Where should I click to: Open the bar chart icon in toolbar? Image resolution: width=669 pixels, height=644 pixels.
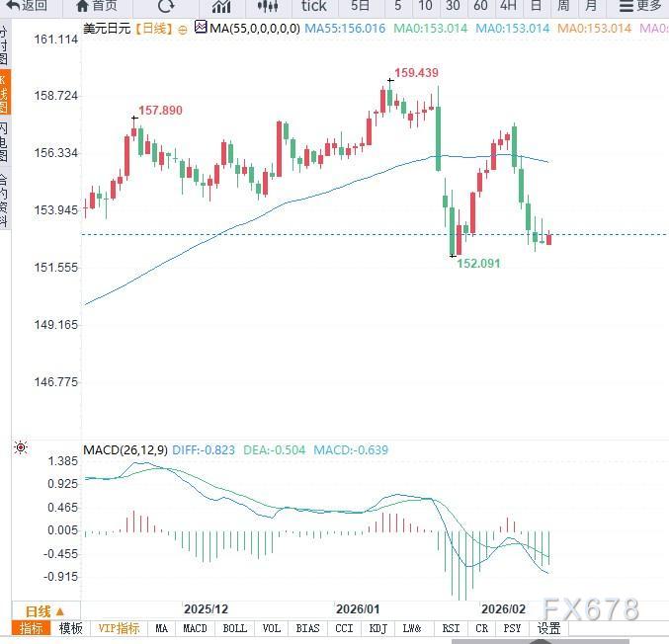pos(220,6)
